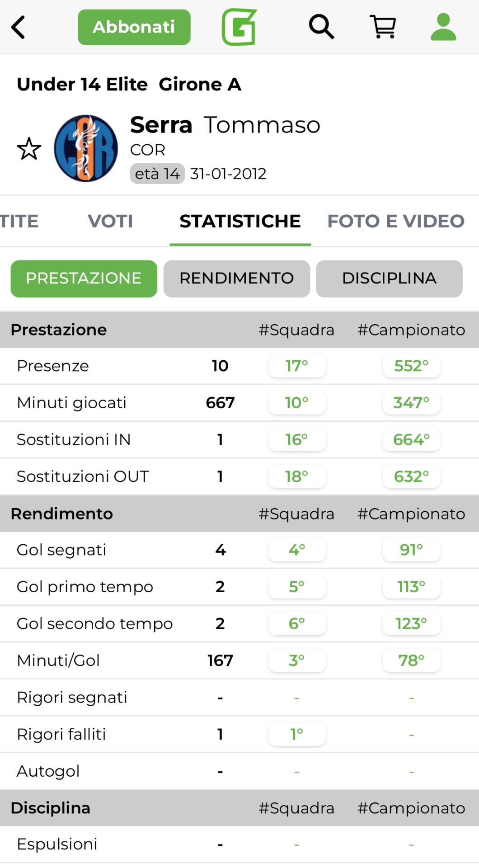Tap the Minuti giocati championship rank 347°

(411, 403)
